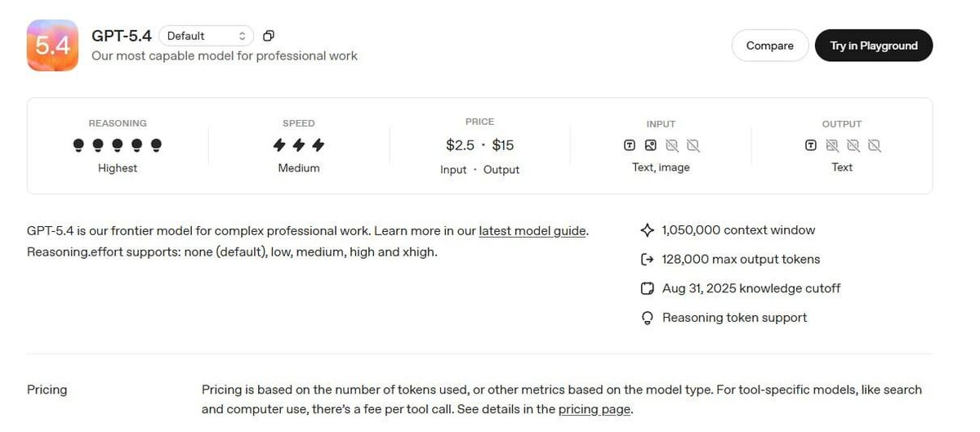Click the text output modality icon

click(810, 145)
